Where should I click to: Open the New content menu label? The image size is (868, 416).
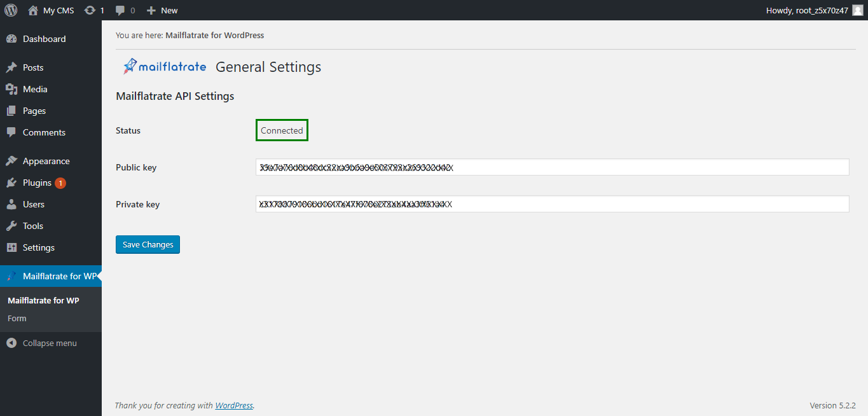pyautogui.click(x=169, y=10)
